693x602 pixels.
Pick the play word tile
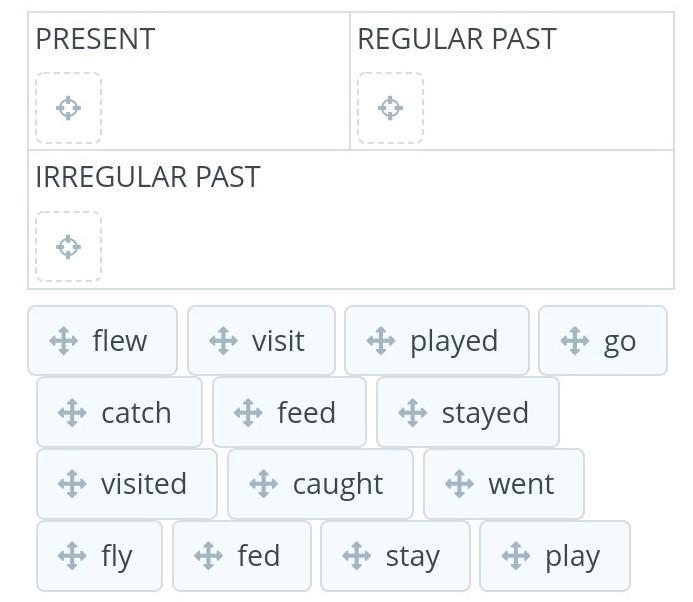(x=555, y=556)
